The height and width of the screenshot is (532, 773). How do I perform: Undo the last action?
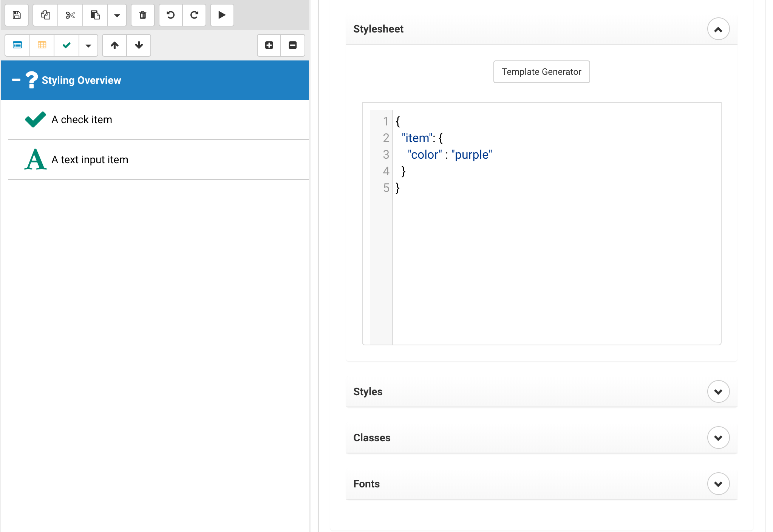point(171,15)
